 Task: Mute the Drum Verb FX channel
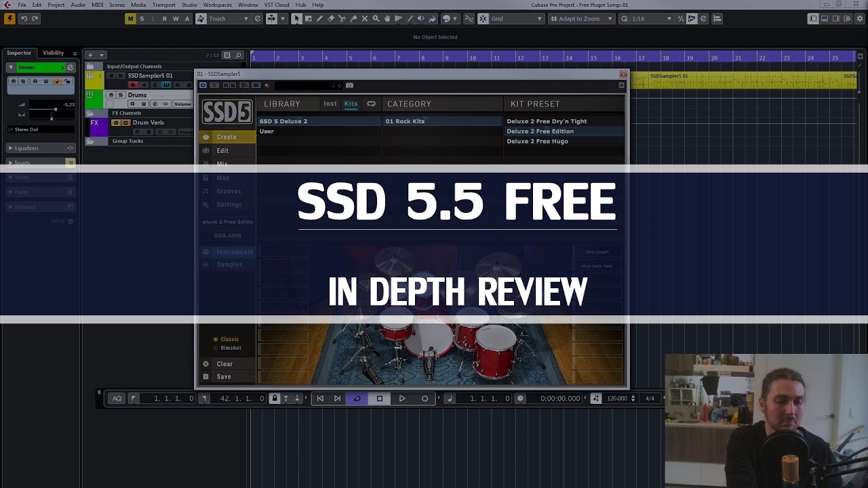coord(116,123)
